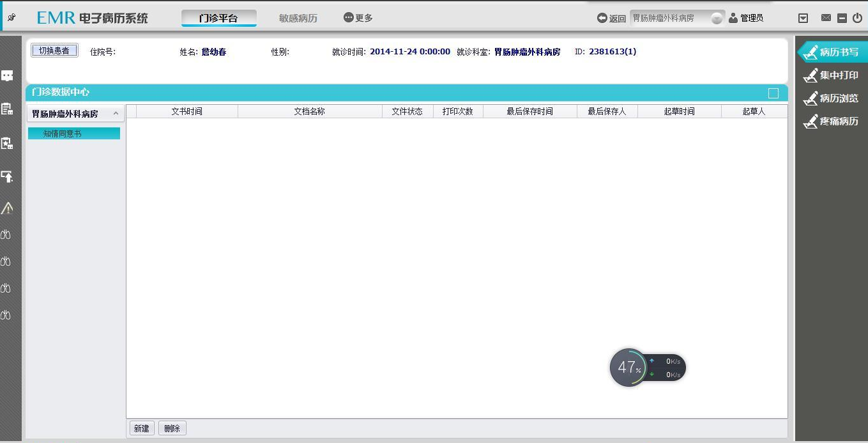The height and width of the screenshot is (443, 868).
Task: Click the pin icon beside the EMR logo
Action: pyautogui.click(x=11, y=18)
